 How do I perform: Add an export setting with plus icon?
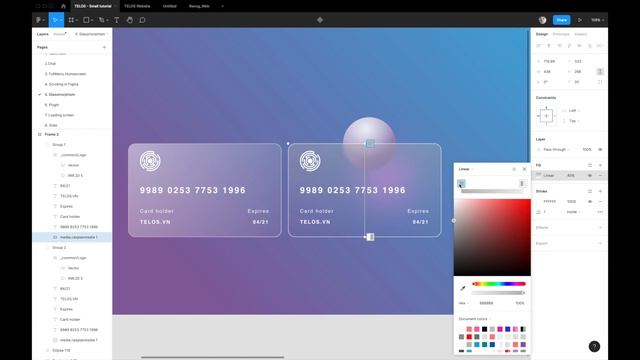[600, 243]
